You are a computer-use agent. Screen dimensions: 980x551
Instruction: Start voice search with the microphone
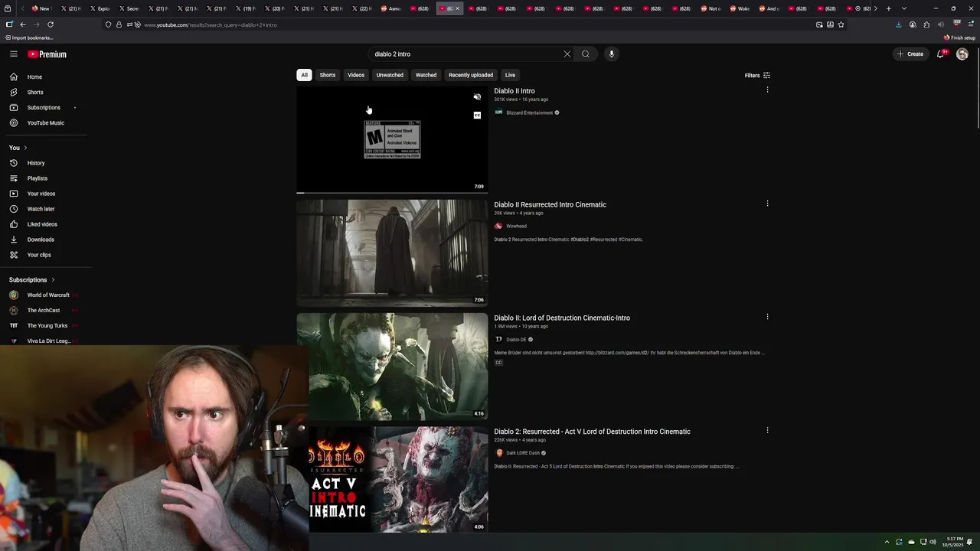611,54
